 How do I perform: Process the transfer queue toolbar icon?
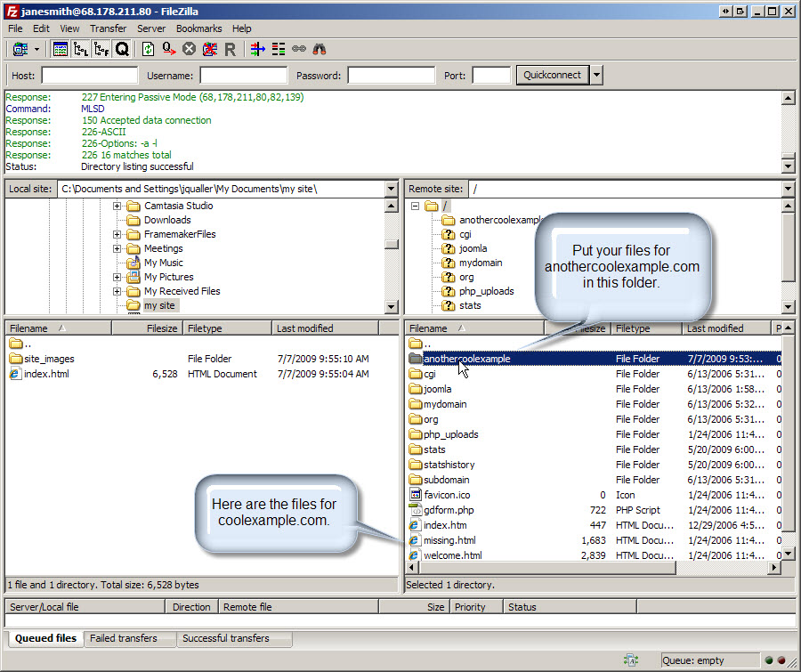pos(168,49)
